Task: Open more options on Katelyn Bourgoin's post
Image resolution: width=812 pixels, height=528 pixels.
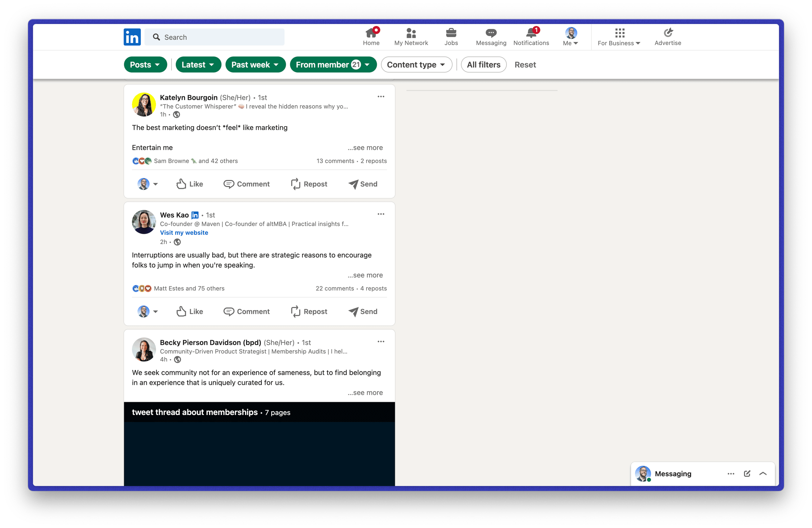Action: click(x=381, y=96)
